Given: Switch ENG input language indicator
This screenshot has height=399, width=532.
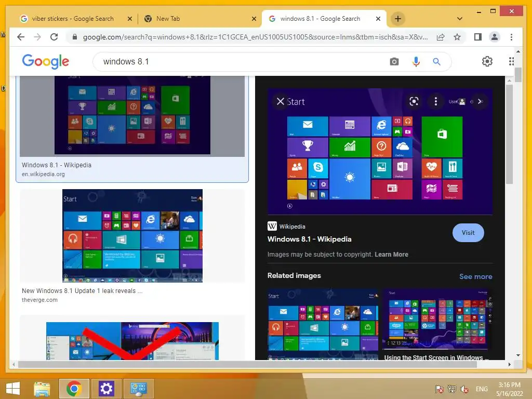Looking at the screenshot, I should 482,389.
